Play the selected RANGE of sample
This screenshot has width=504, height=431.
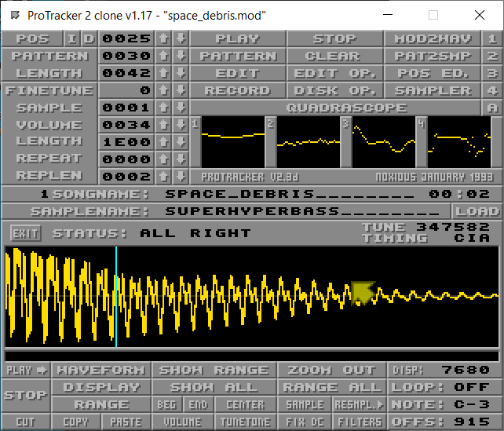101,404
